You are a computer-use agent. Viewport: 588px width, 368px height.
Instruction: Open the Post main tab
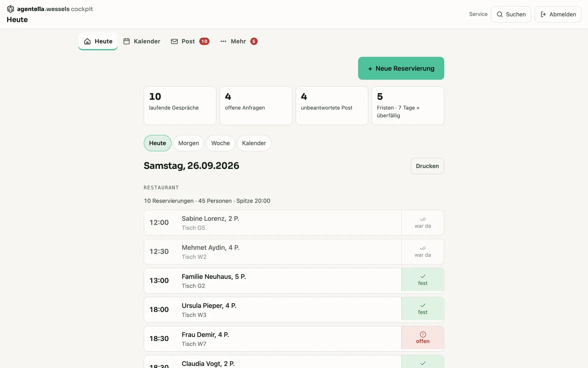click(x=190, y=41)
